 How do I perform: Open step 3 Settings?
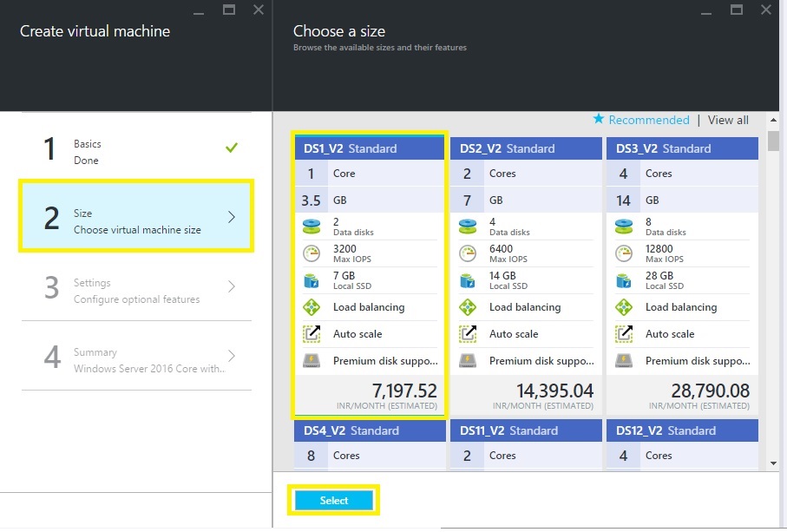[136, 286]
